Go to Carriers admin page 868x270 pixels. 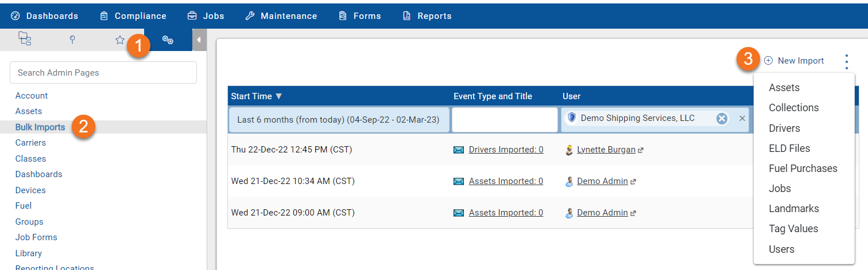[x=30, y=143]
